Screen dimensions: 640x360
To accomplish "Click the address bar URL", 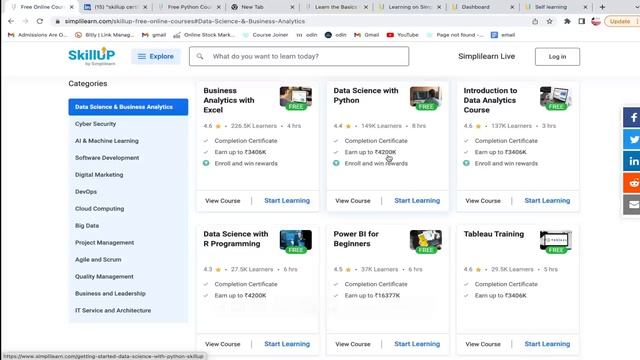I will click(x=185, y=21).
